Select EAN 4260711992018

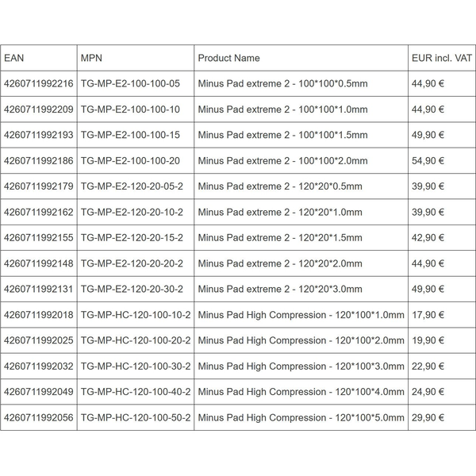click(39, 315)
